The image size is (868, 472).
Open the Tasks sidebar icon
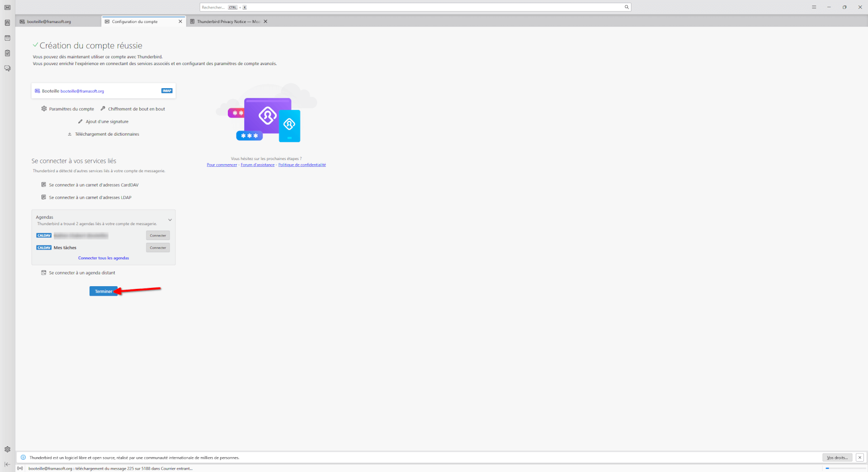pyautogui.click(x=7, y=53)
